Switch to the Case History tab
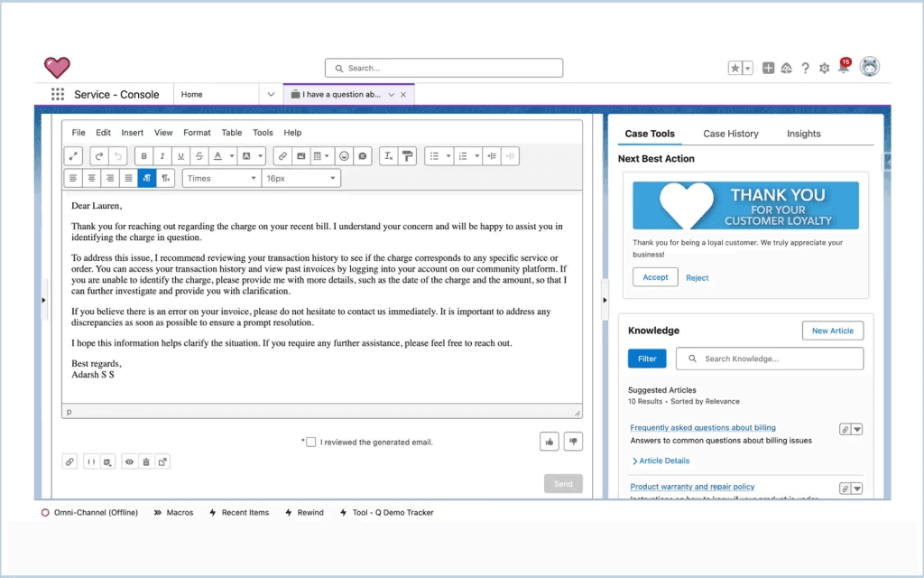This screenshot has height=578, width=924. pyautogui.click(x=731, y=134)
